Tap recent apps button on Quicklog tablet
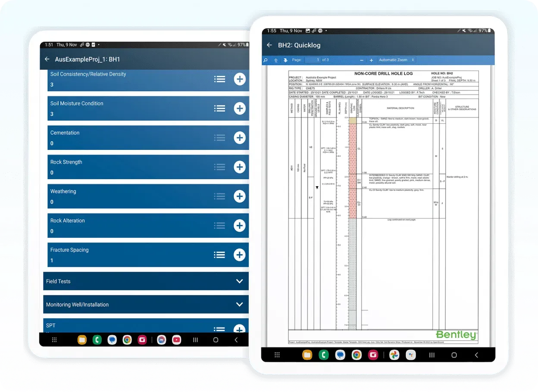The height and width of the screenshot is (392, 538). coord(432,355)
